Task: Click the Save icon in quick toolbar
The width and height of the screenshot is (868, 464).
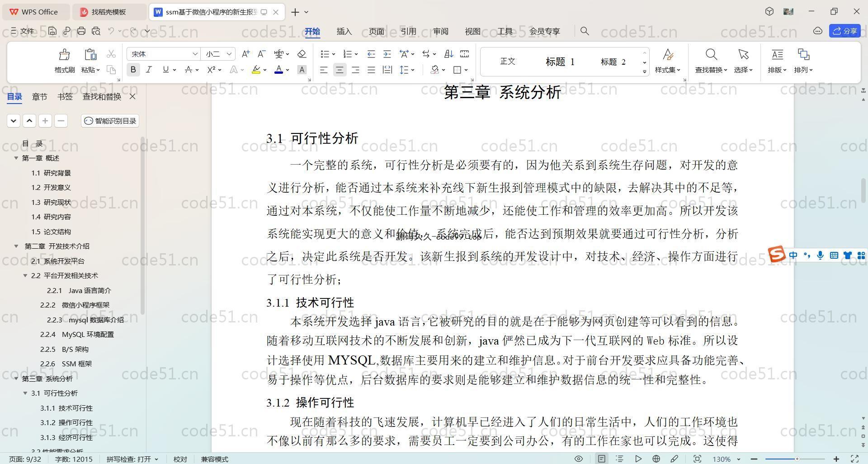Action: 52,31
